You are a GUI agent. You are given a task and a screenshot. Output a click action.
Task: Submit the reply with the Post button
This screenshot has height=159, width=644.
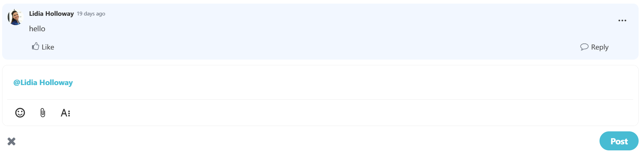click(x=619, y=141)
